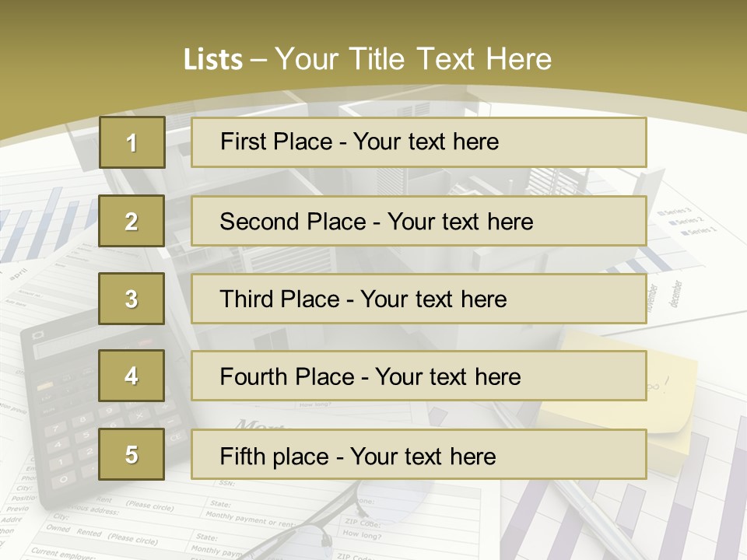This screenshot has height=560, width=747.
Task: Select the Your Title Text Here heading
Action: (x=413, y=59)
